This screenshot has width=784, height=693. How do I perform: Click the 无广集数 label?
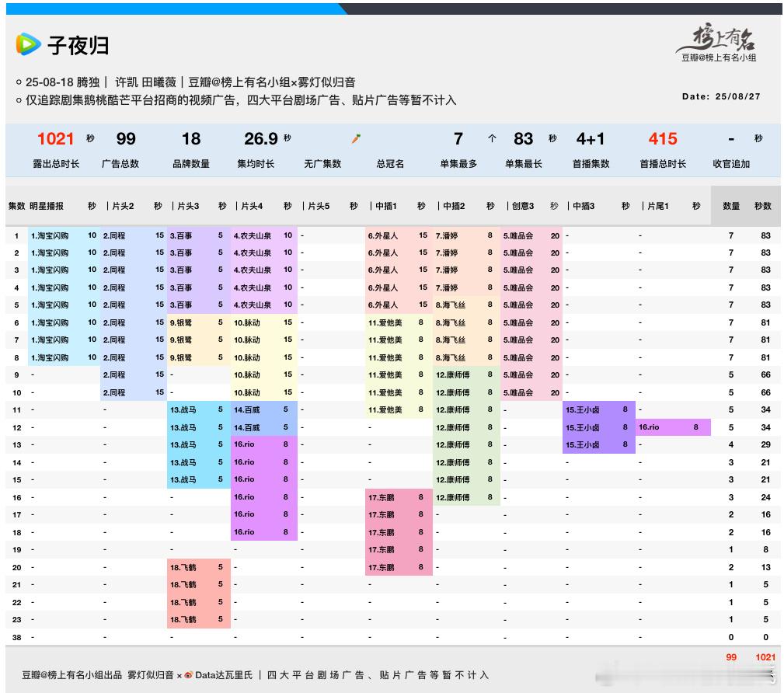pos(322,164)
